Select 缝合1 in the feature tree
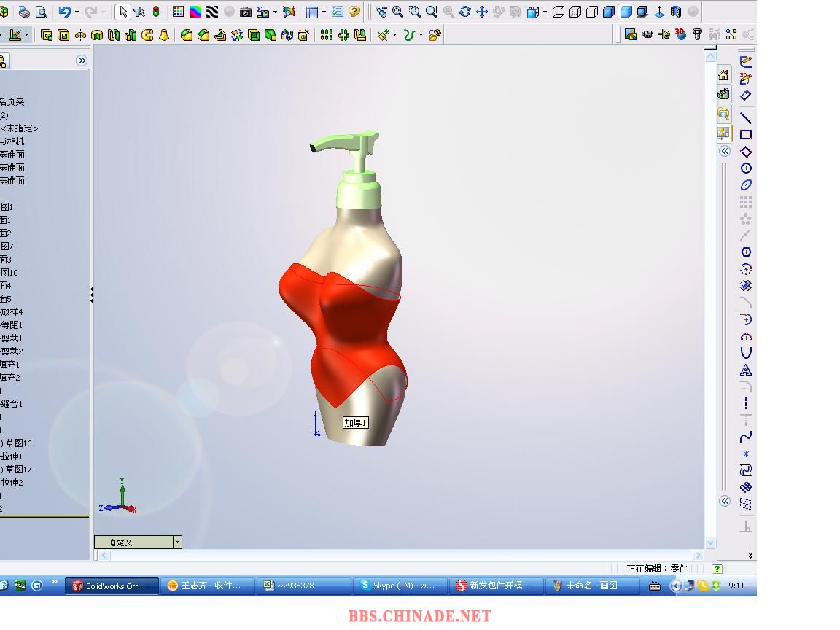The image size is (840, 630). click(x=12, y=404)
